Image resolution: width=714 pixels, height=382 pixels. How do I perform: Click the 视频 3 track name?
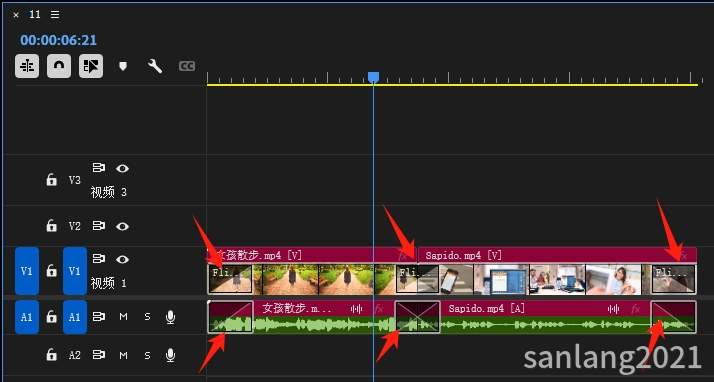pyautogui.click(x=108, y=192)
